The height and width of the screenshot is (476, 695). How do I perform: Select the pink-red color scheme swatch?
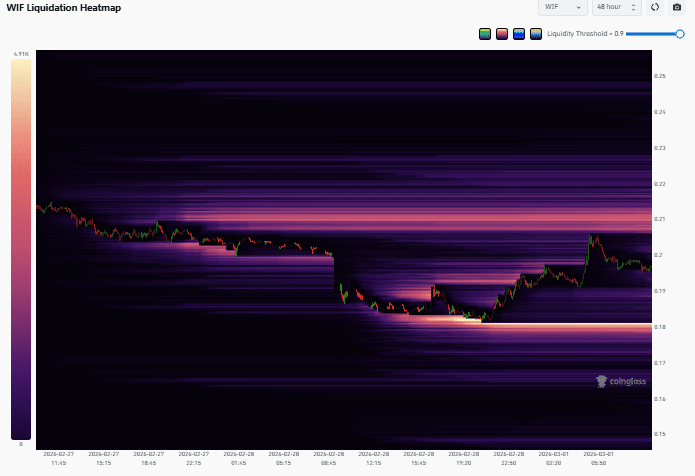(x=502, y=33)
